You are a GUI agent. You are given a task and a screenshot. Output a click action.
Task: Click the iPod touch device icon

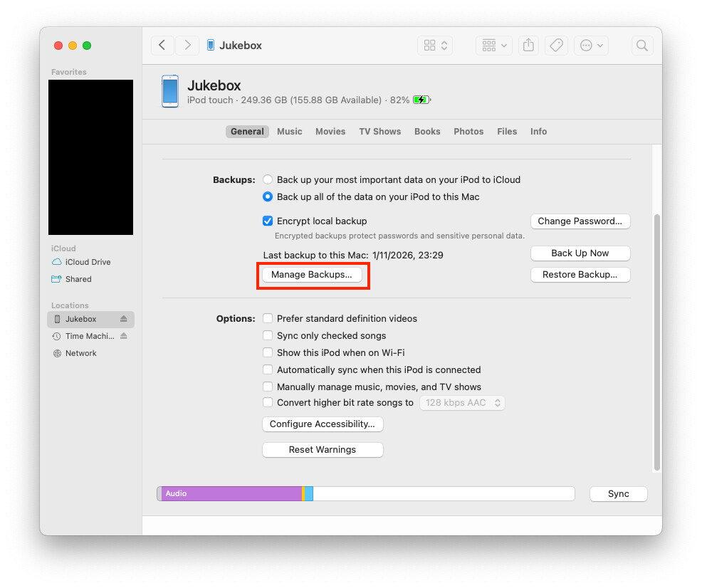click(170, 91)
